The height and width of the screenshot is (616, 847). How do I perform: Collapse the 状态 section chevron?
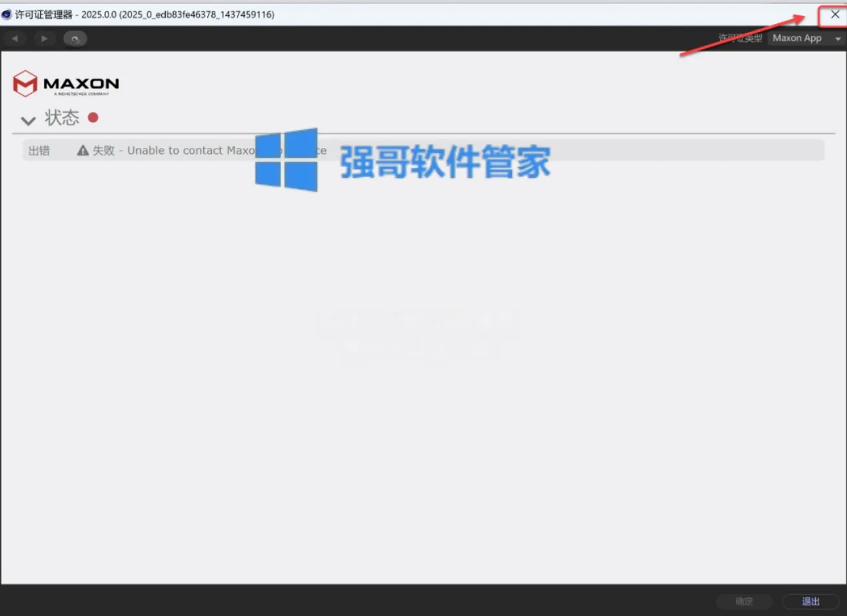28,121
